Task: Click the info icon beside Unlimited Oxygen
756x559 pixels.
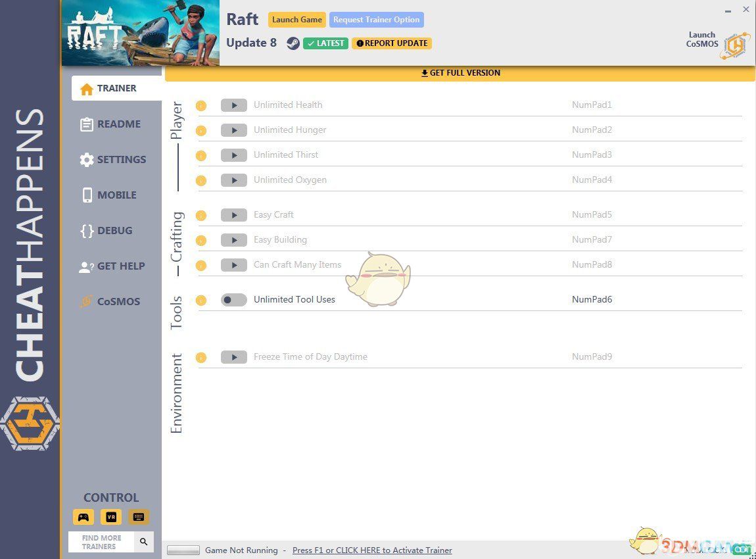Action: click(201, 181)
